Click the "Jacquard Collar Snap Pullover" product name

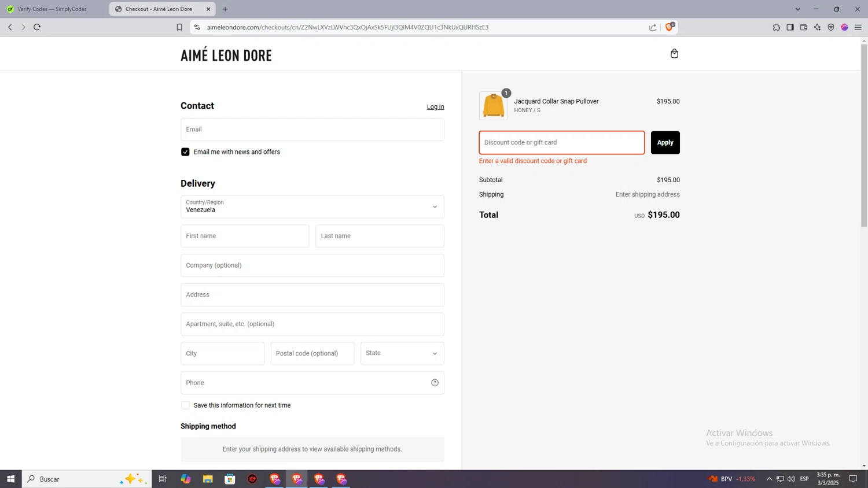click(x=556, y=101)
